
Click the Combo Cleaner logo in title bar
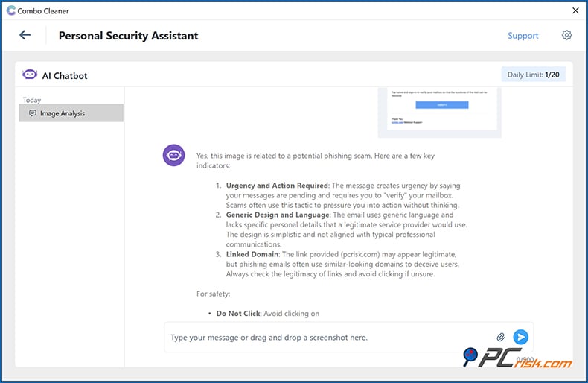coord(10,10)
